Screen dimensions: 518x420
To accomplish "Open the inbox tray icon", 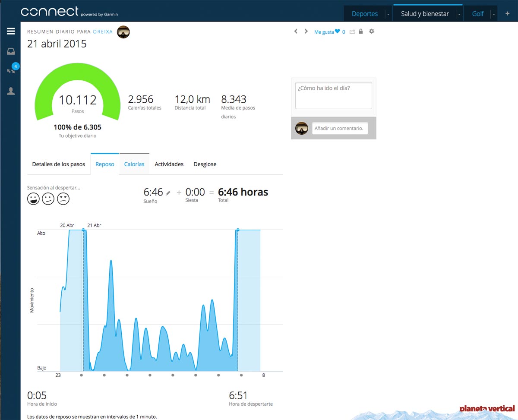I will [x=11, y=51].
